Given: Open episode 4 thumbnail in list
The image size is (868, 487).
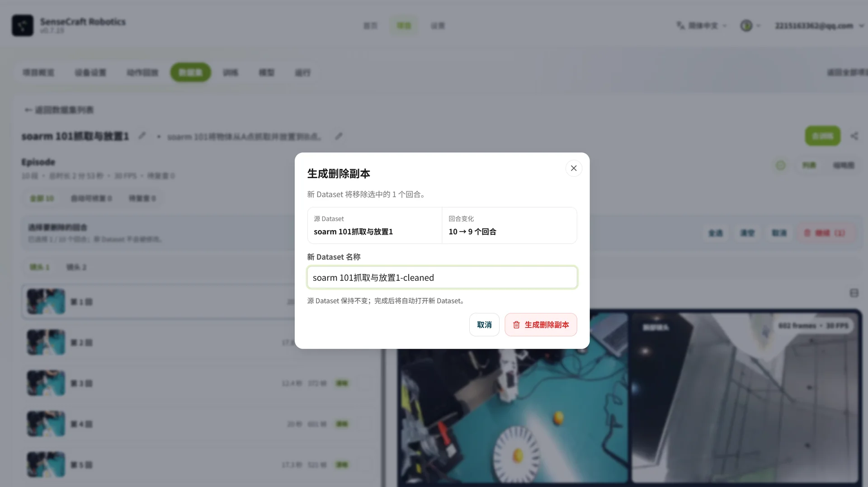Looking at the screenshot, I should (x=46, y=424).
